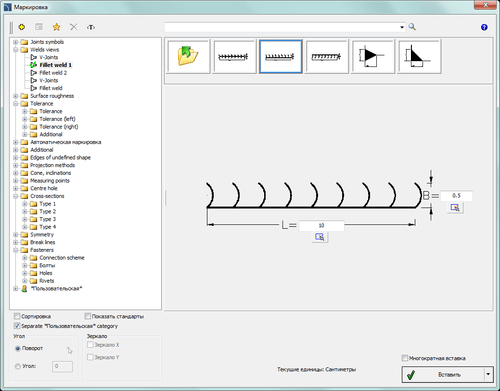Click the B value input field
Screen dimensions: 500x391
point(456,196)
